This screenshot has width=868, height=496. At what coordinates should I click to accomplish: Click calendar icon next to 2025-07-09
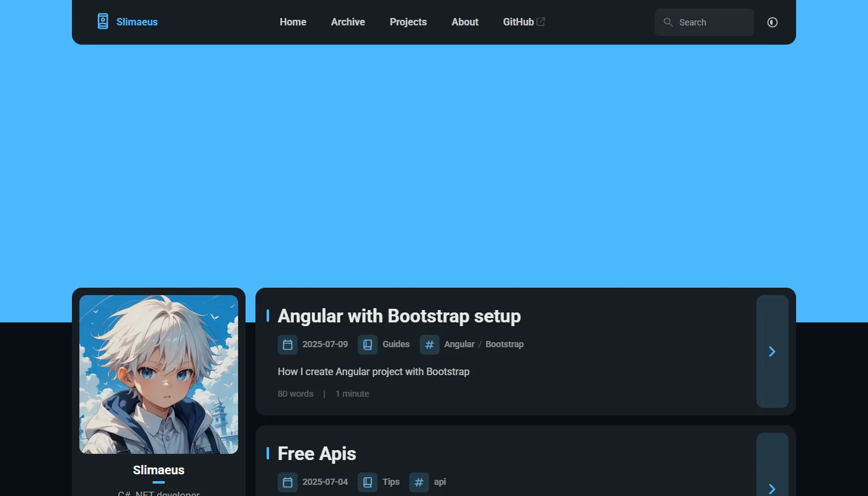point(288,345)
